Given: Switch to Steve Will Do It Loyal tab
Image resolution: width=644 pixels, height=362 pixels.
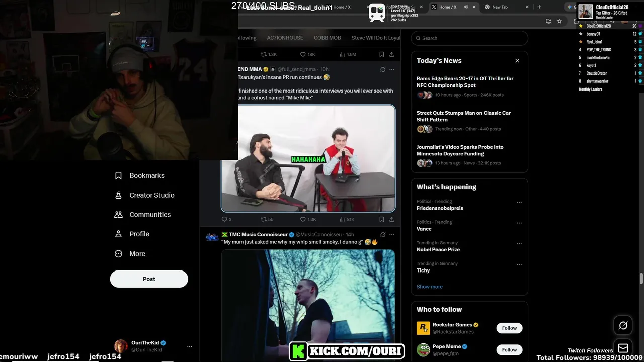Looking at the screenshot, I should 376,38.
